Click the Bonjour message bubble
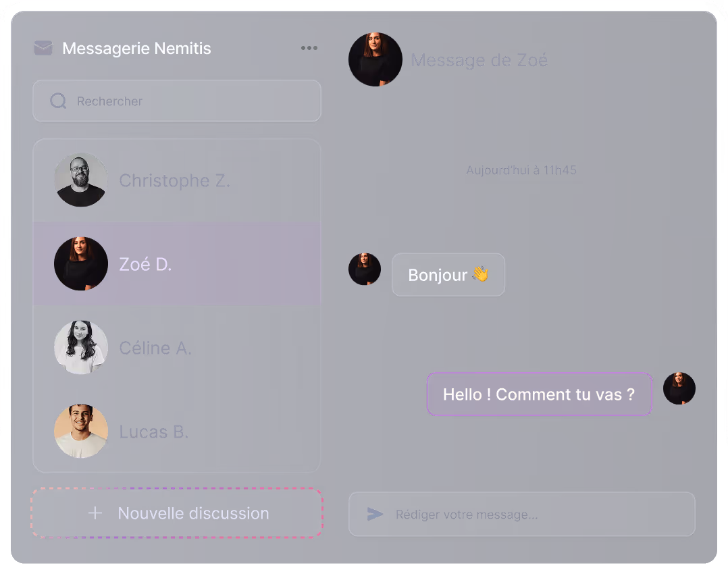 click(448, 274)
